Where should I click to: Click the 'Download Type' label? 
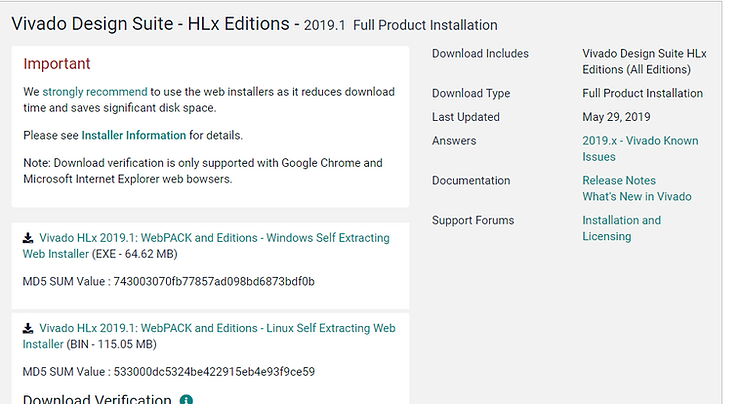click(471, 93)
